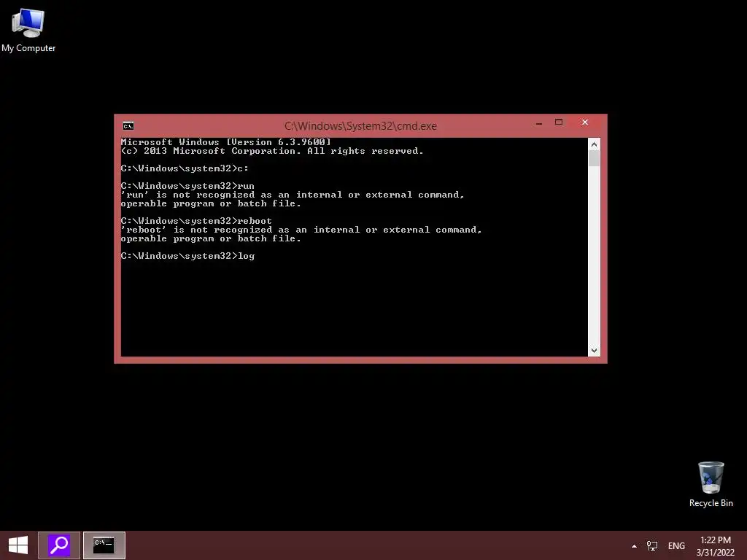This screenshot has height=560, width=747.
Task: Open the clock showing 1:22 PM
Action: (716, 545)
